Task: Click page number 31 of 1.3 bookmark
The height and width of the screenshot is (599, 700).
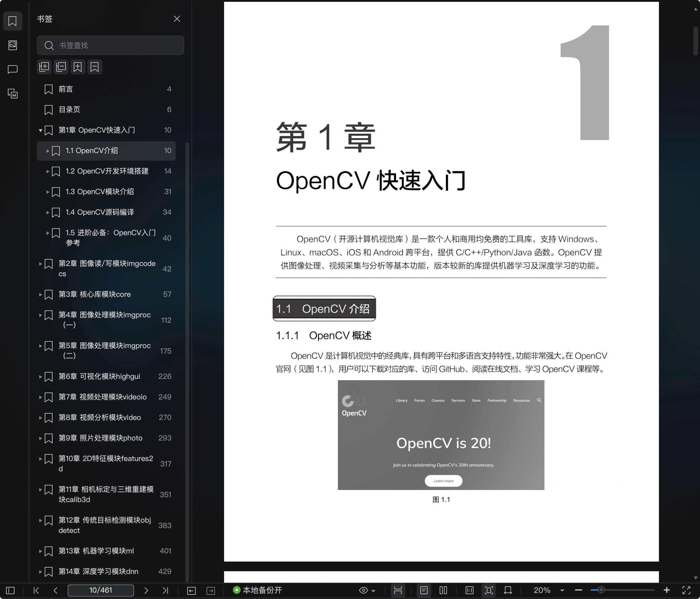Action: [x=168, y=191]
